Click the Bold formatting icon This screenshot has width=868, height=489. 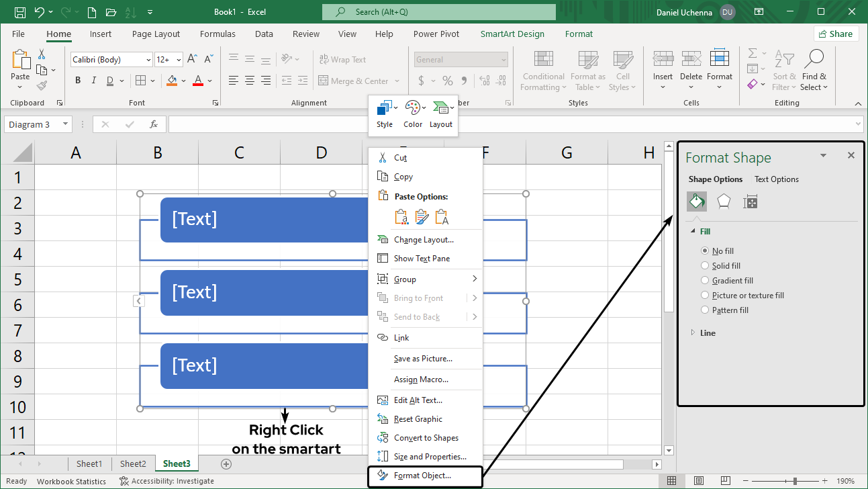pyautogui.click(x=78, y=81)
